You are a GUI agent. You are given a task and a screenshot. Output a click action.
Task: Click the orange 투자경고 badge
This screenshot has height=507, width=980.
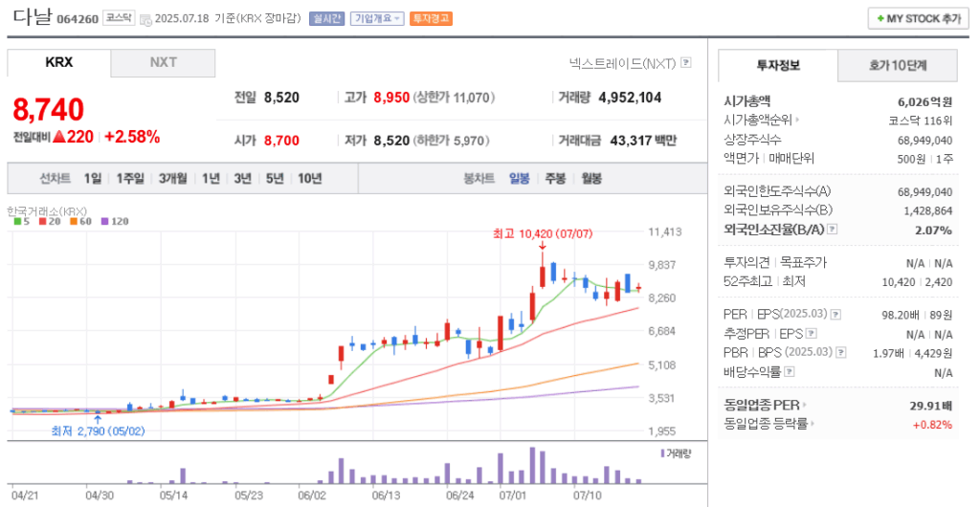point(432,19)
